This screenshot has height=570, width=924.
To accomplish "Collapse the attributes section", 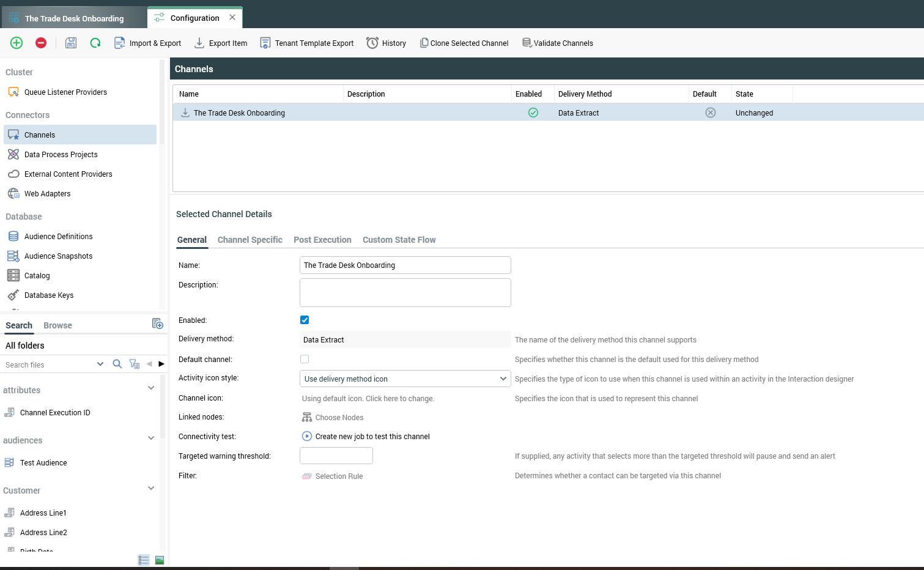I will pyautogui.click(x=151, y=388).
